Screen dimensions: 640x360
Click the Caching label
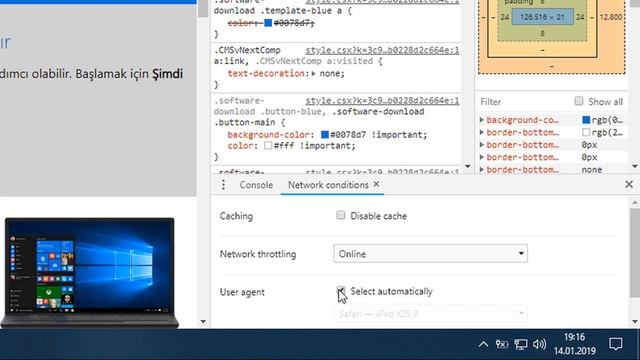(x=236, y=216)
